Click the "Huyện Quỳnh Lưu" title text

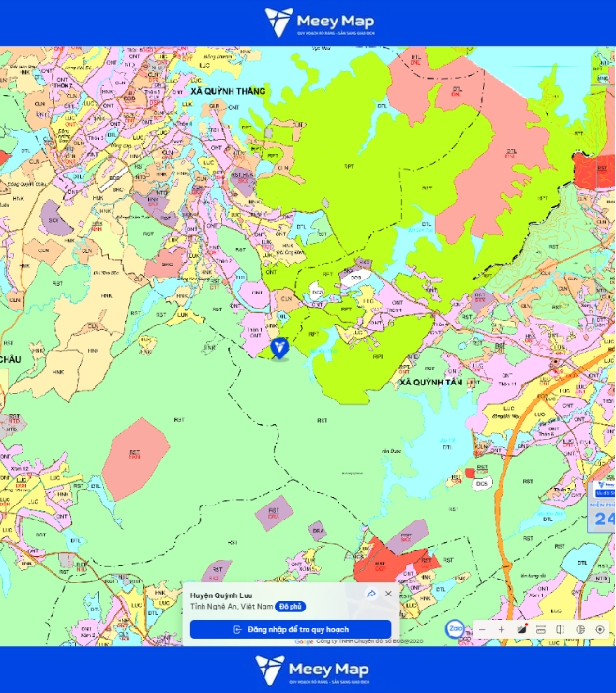pyautogui.click(x=221, y=595)
